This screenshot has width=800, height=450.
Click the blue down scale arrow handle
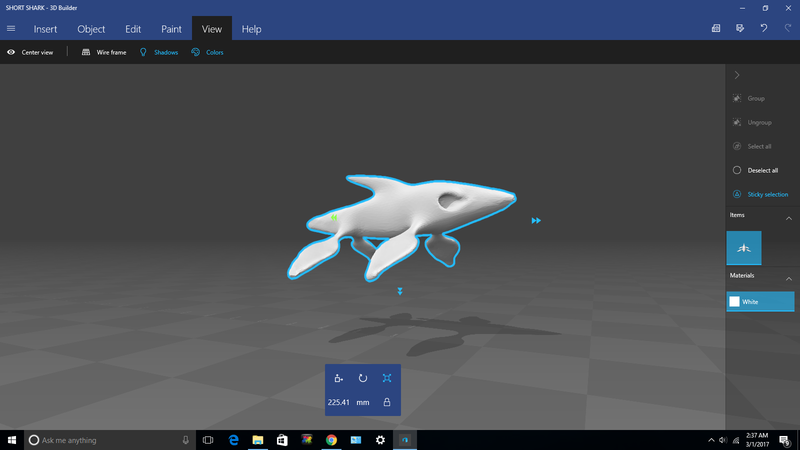click(400, 291)
